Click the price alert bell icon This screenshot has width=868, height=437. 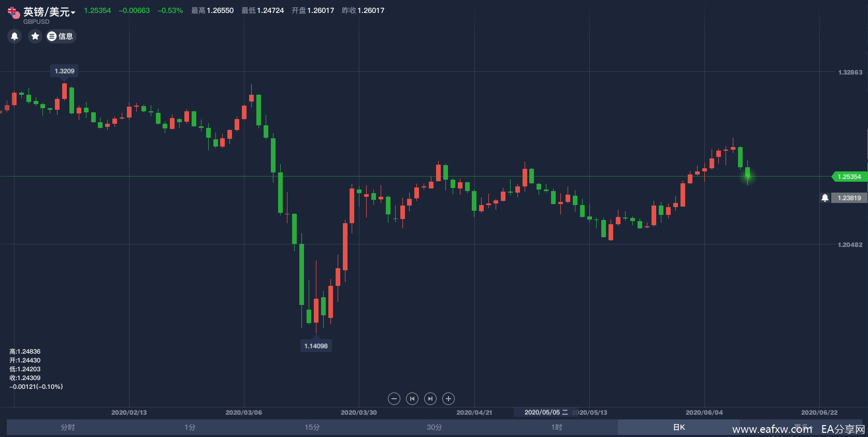pos(15,36)
